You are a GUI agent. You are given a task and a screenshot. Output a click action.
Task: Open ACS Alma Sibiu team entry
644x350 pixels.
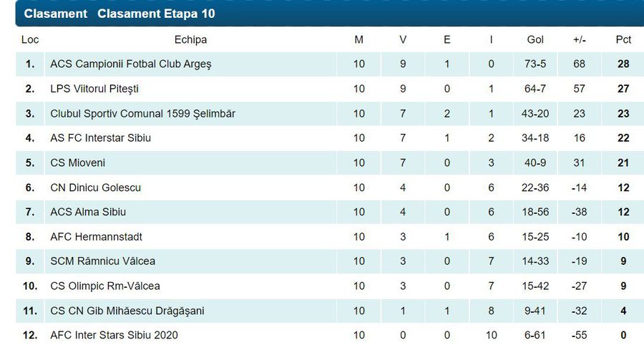tap(88, 212)
